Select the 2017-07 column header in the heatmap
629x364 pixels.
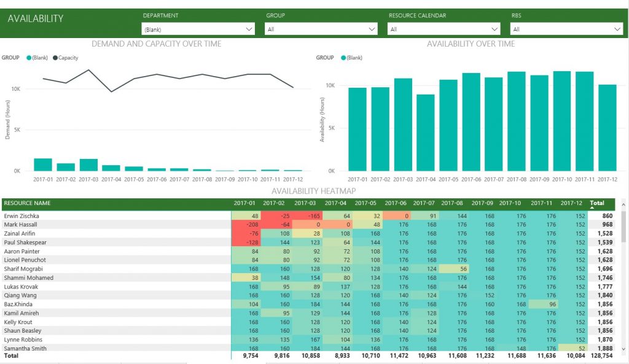click(x=423, y=203)
